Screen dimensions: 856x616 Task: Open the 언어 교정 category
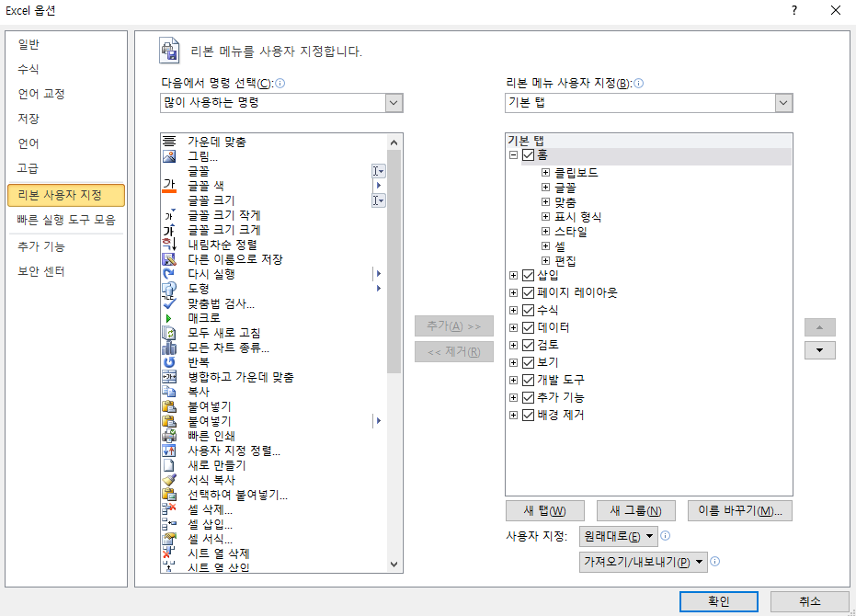click(x=66, y=94)
